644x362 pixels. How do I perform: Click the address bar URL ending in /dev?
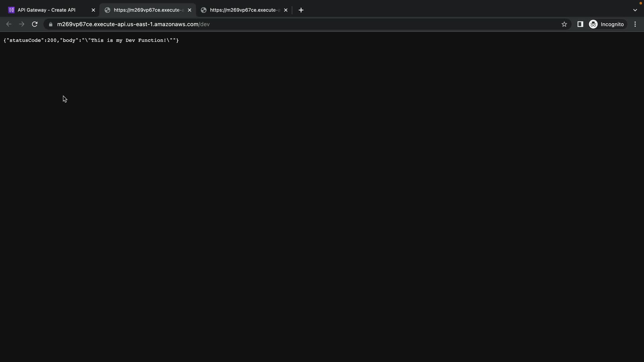[x=133, y=24]
